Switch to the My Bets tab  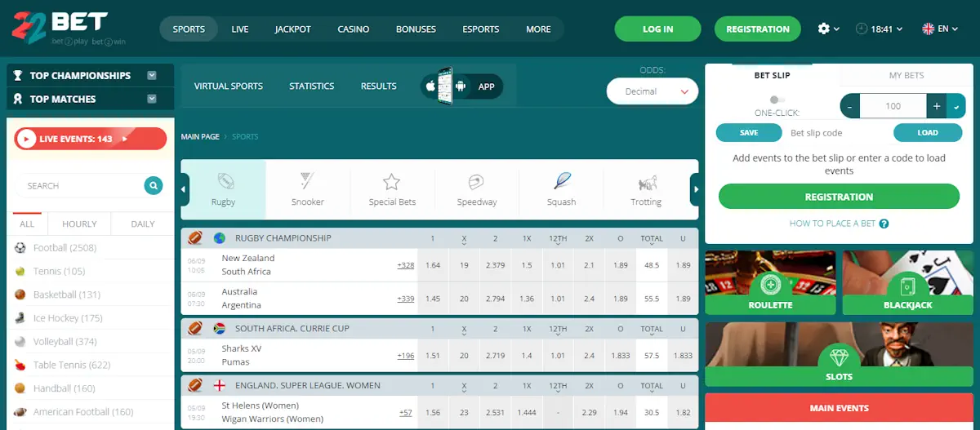(x=906, y=75)
